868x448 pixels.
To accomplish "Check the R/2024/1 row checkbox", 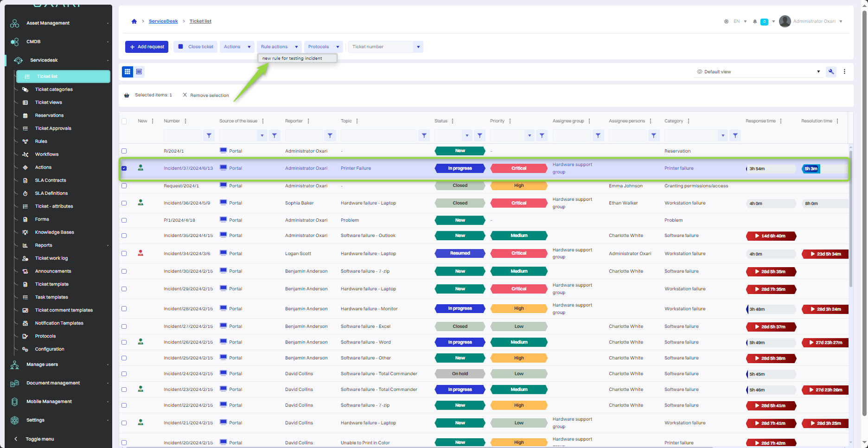I will [x=124, y=151].
